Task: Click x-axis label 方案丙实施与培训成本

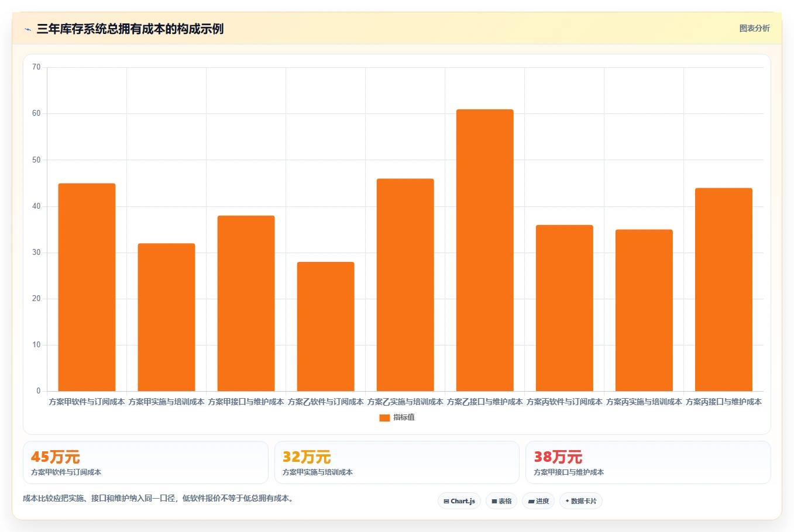Action: pyautogui.click(x=644, y=402)
